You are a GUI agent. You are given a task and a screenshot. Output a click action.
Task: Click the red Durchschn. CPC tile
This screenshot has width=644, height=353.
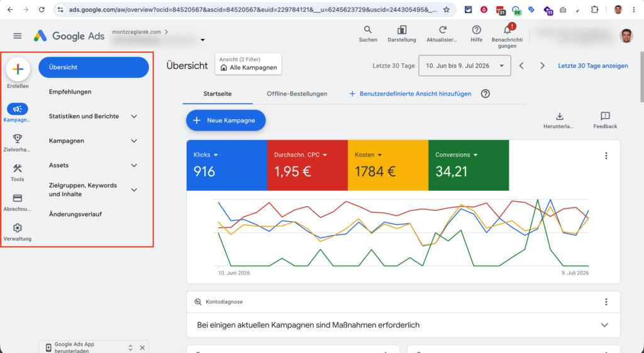307,165
